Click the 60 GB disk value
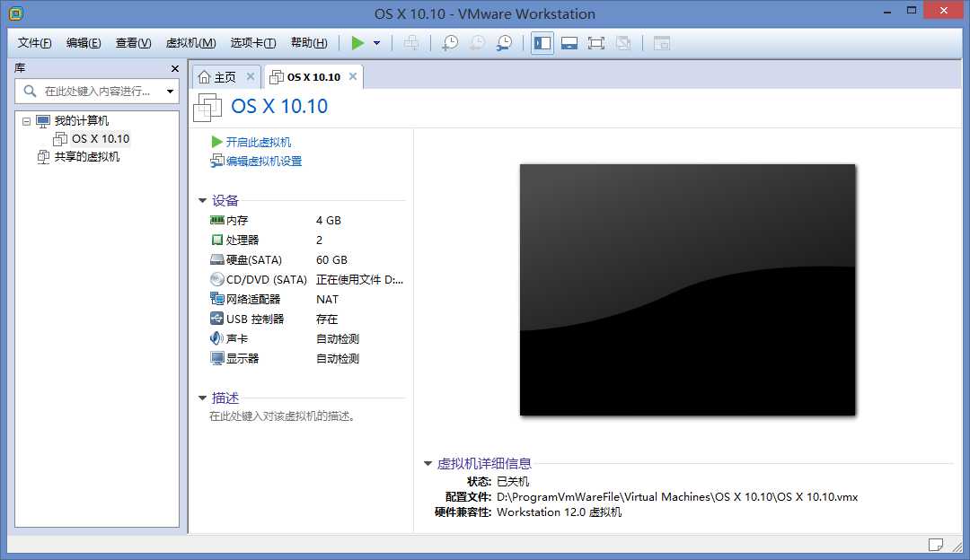 click(x=331, y=259)
